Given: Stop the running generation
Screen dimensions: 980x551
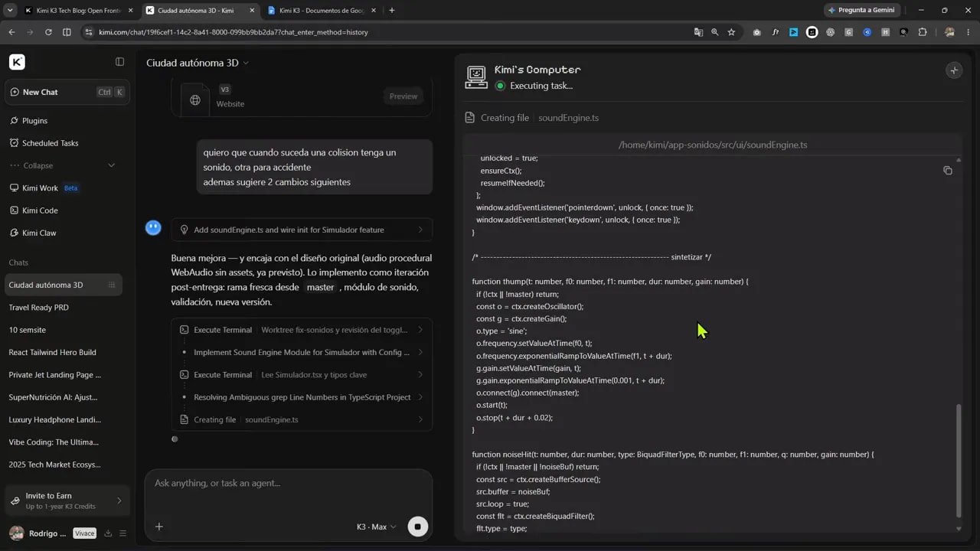Looking at the screenshot, I should pos(417,527).
